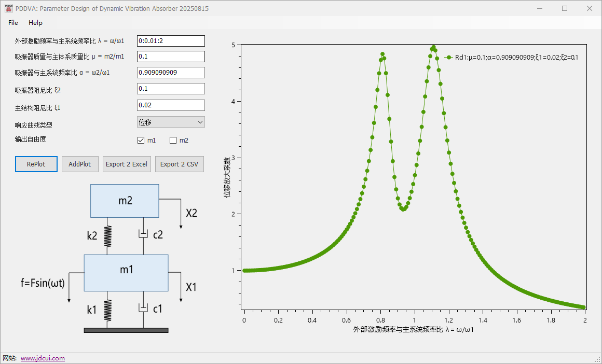Click the frequency ratio λ input field
This screenshot has height=364, width=602.
point(171,41)
